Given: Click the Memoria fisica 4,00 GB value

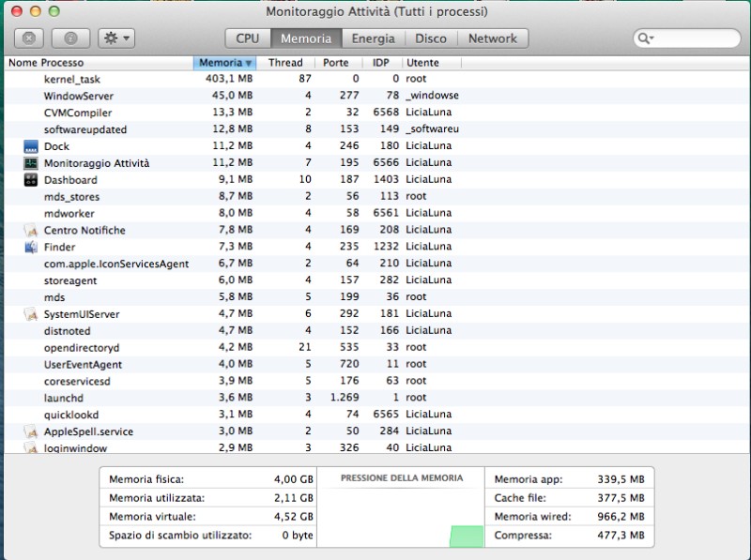Looking at the screenshot, I should [294, 479].
